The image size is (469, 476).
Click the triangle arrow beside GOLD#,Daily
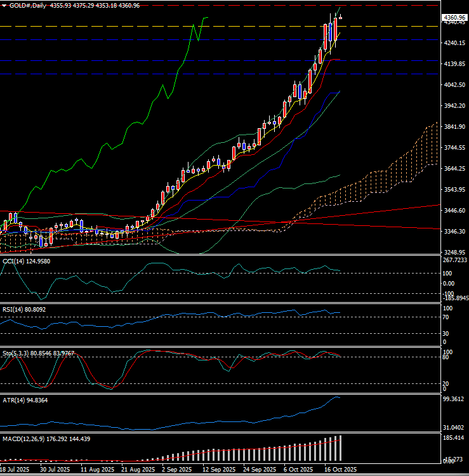click(x=4, y=5)
